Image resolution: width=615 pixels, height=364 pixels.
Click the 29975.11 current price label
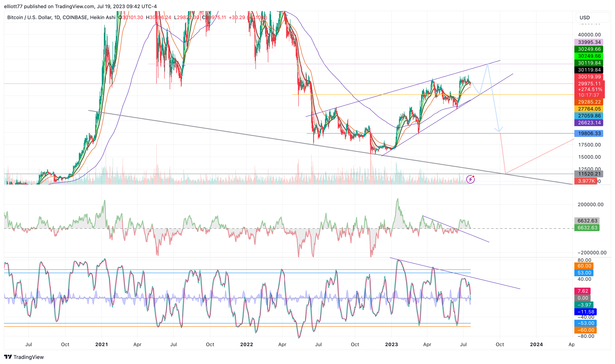589,84
